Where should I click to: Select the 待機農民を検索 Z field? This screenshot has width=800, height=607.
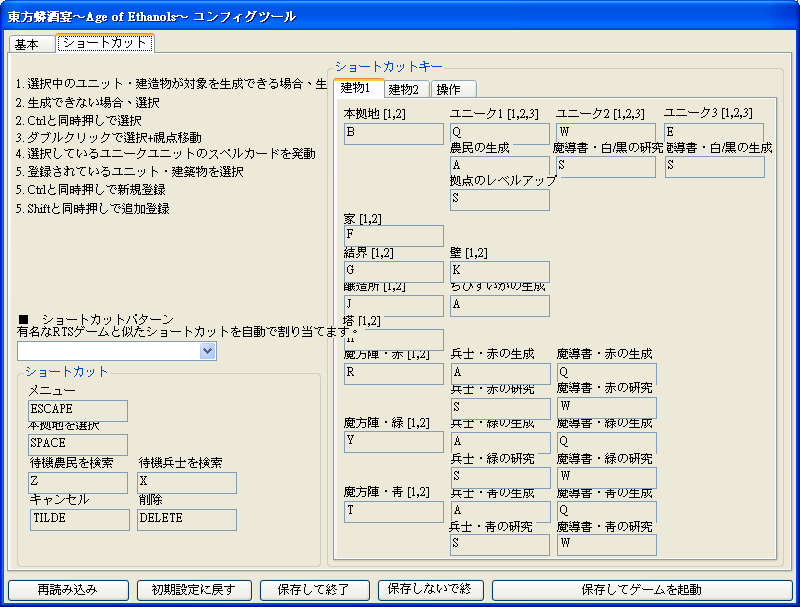coord(79,482)
